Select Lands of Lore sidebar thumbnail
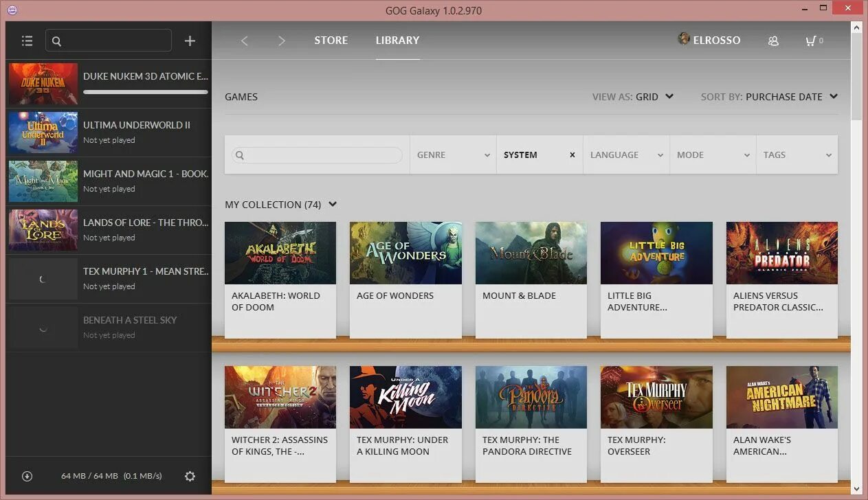Screen dimensions: 868x500 (x=43, y=230)
